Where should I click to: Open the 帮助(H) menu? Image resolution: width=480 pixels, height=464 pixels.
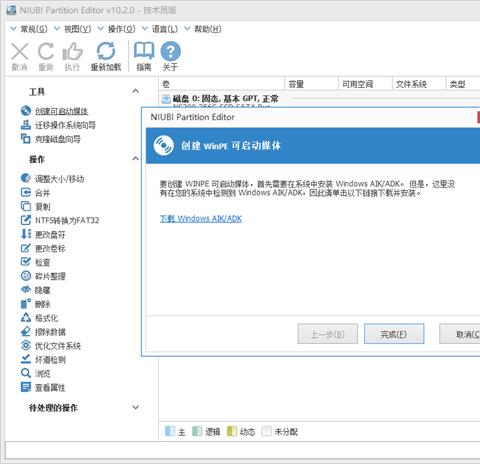click(203, 29)
